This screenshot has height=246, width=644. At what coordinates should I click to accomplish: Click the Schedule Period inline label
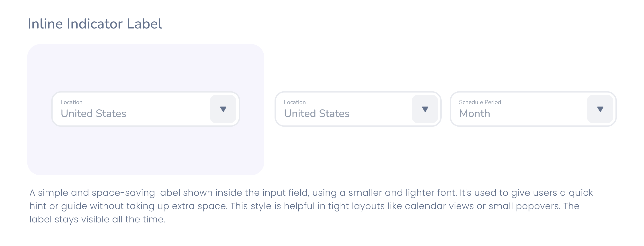pyautogui.click(x=480, y=102)
